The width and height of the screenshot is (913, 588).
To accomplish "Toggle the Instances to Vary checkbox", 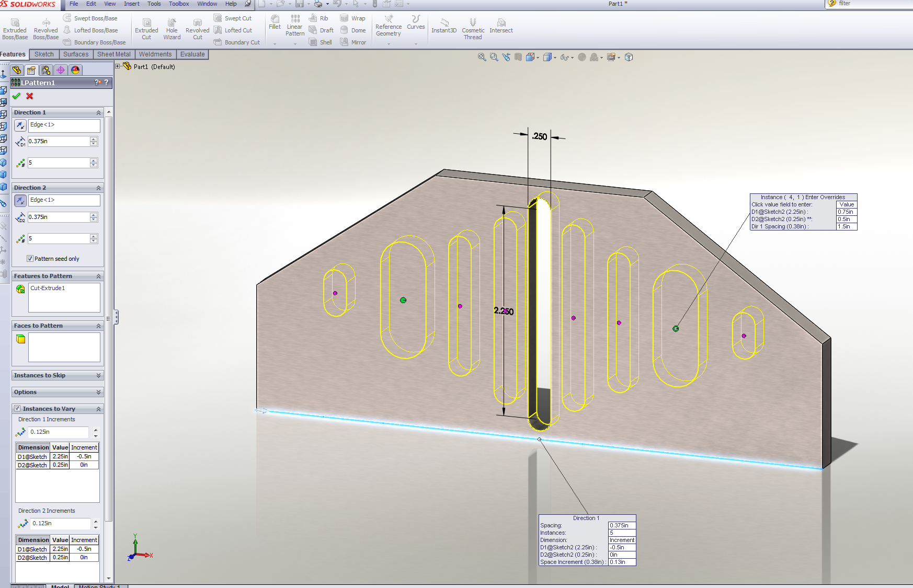I will point(17,409).
